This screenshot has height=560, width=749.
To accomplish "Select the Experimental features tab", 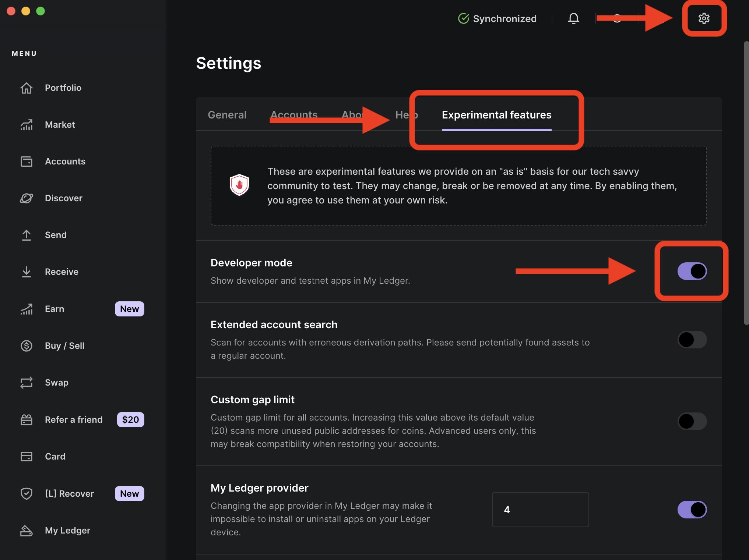I will [x=496, y=115].
